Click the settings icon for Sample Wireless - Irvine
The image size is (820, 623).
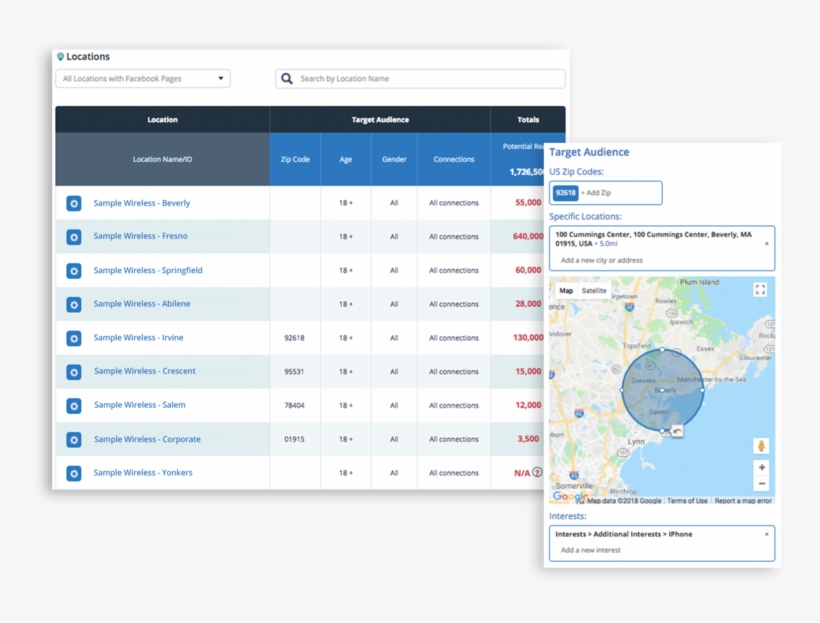(x=73, y=338)
